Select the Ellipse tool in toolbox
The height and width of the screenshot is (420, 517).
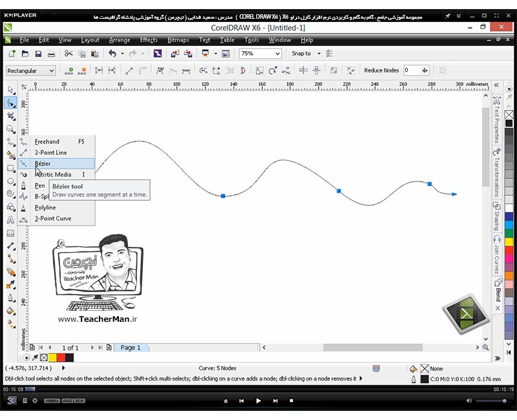click(x=10, y=182)
